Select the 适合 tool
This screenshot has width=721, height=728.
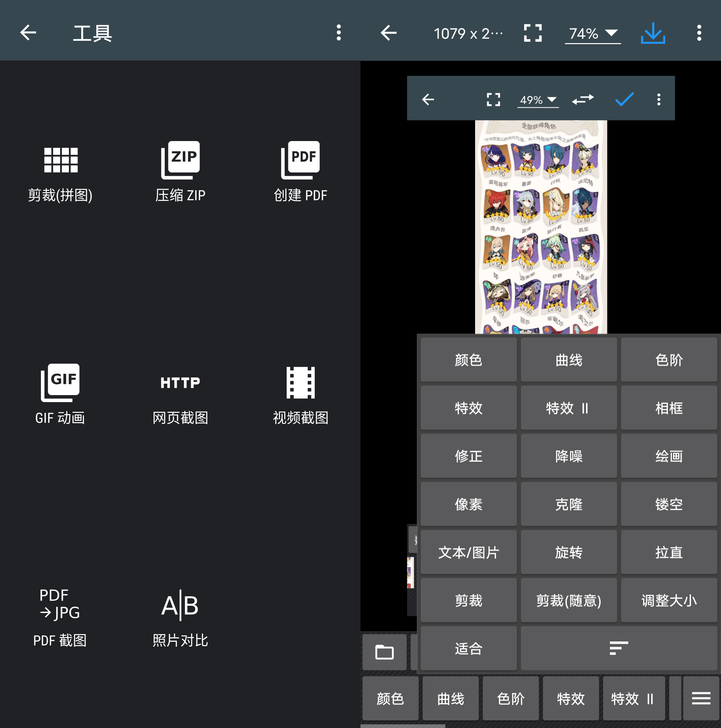[x=469, y=648]
